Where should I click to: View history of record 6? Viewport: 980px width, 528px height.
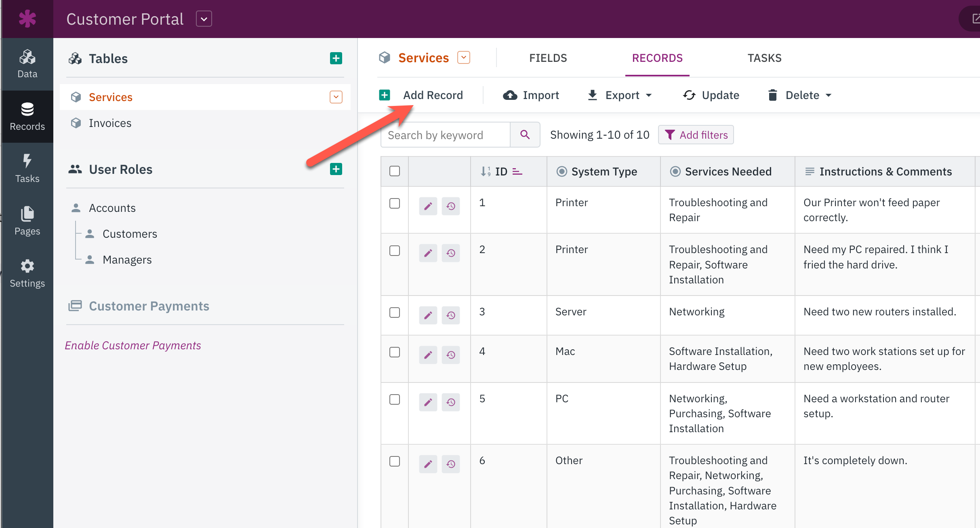click(x=451, y=464)
